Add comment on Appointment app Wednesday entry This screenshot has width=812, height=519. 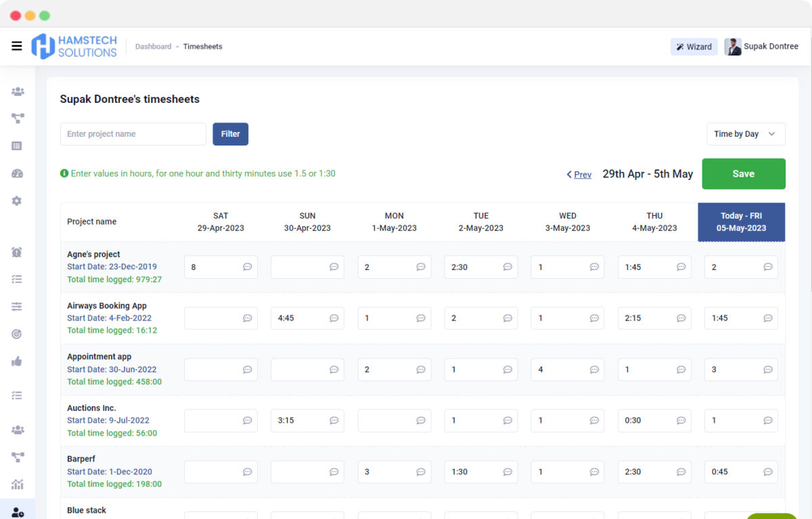pyautogui.click(x=594, y=369)
